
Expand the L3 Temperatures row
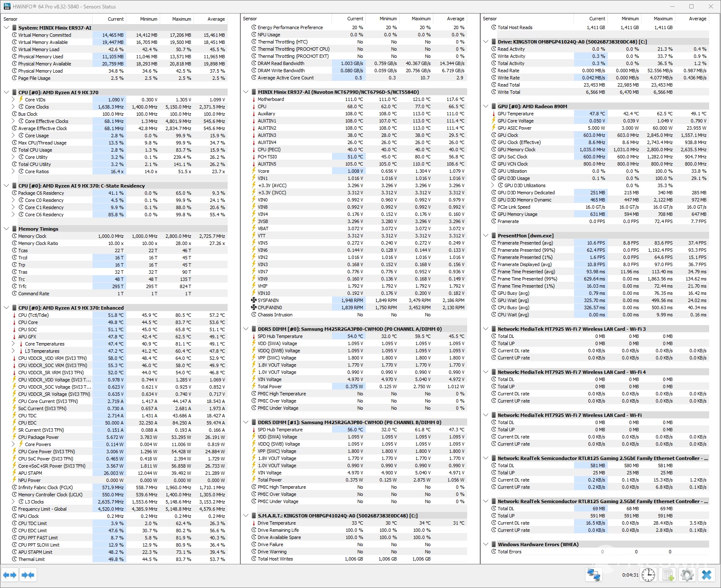click(13, 351)
